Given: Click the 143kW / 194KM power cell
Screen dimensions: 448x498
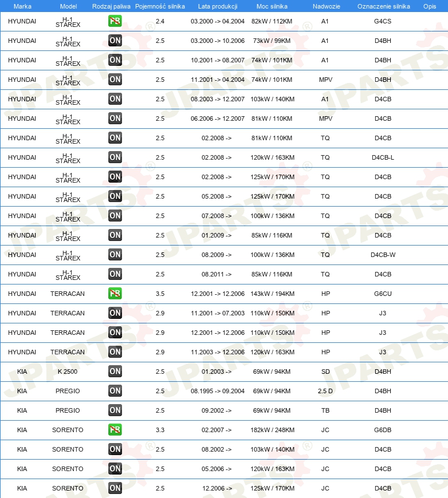Looking at the screenshot, I should tap(273, 294).
